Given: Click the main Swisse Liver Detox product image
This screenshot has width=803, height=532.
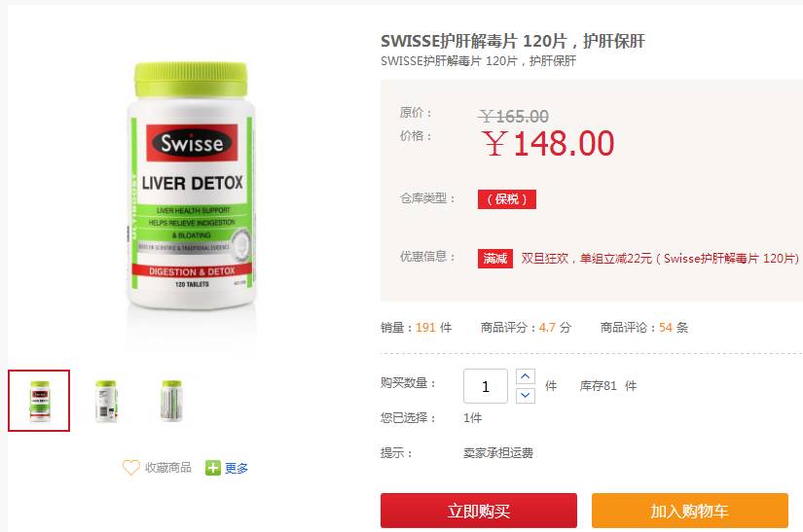Looking at the screenshot, I should click(191, 187).
